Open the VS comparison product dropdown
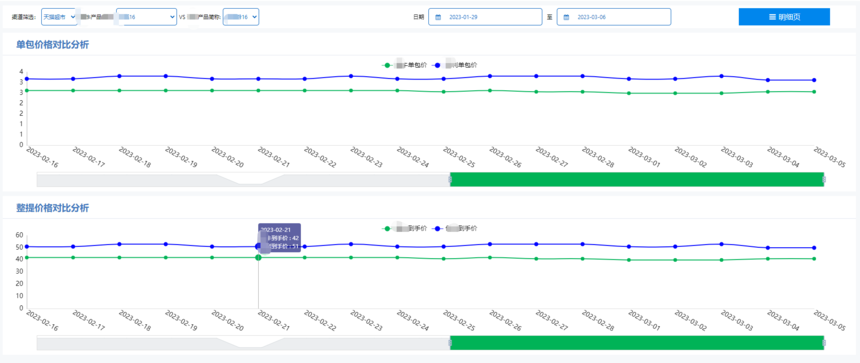This screenshot has width=860, height=363. 241,17
